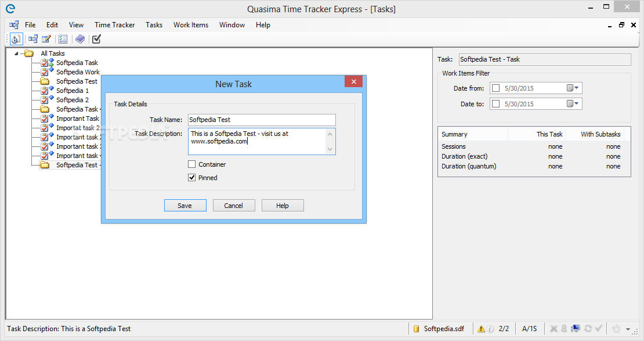Open the Edit menu

click(x=52, y=24)
